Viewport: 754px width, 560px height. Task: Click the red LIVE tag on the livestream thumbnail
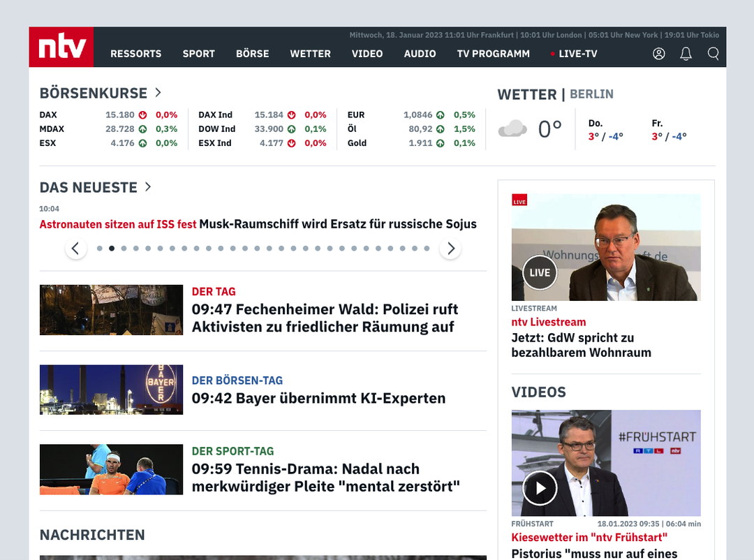[x=519, y=200]
